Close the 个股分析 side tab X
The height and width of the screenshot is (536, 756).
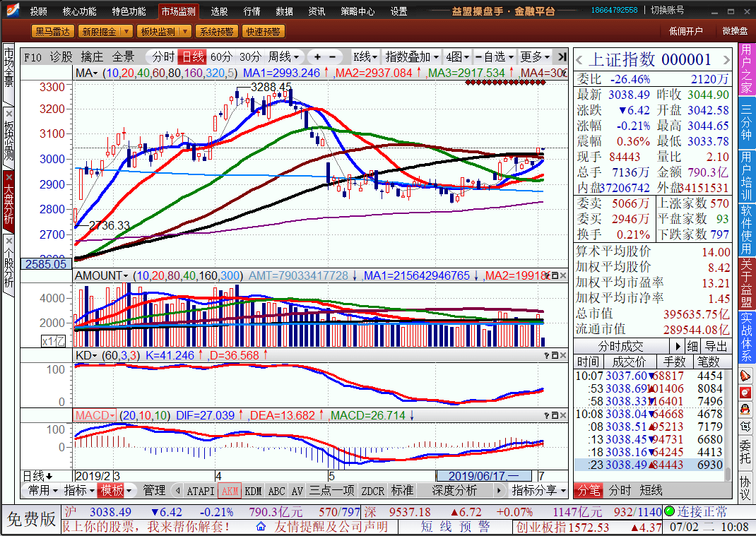coord(8,240)
